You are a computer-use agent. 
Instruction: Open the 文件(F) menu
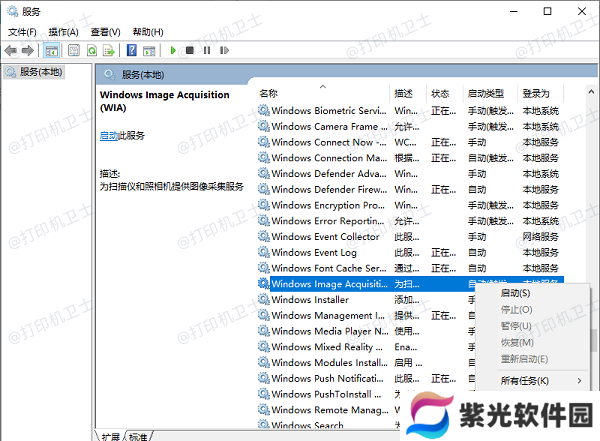coord(22,32)
